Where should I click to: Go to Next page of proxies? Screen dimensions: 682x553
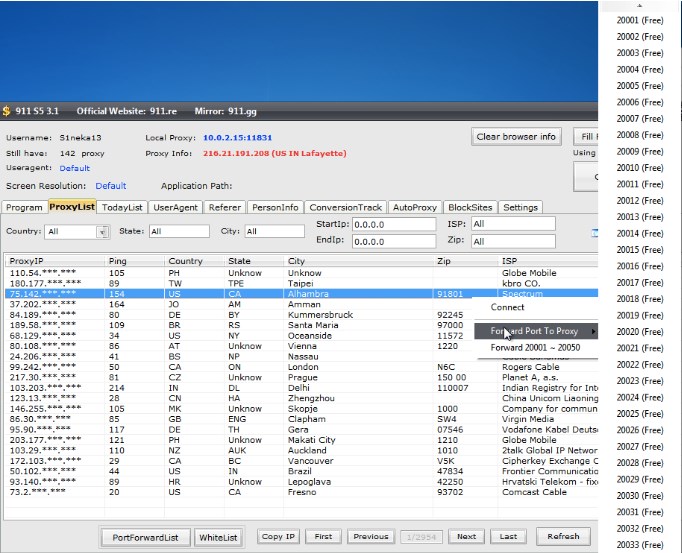point(467,537)
